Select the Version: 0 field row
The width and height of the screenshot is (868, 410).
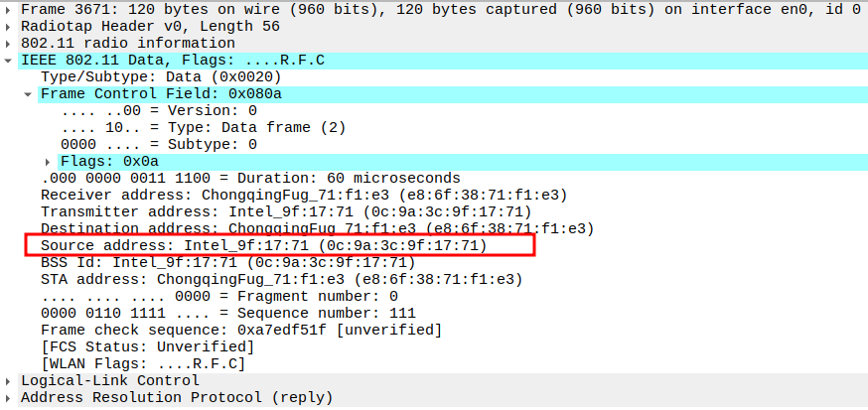click(x=159, y=110)
